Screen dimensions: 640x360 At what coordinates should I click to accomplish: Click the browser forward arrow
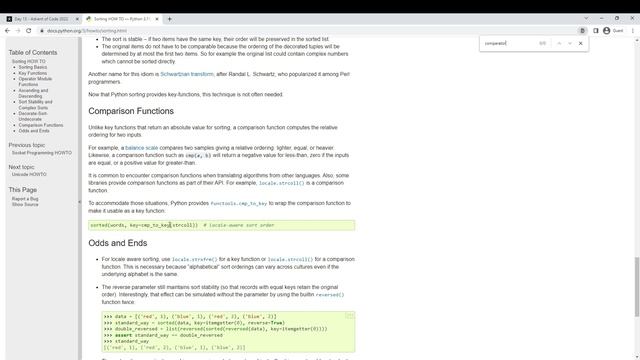point(18,31)
